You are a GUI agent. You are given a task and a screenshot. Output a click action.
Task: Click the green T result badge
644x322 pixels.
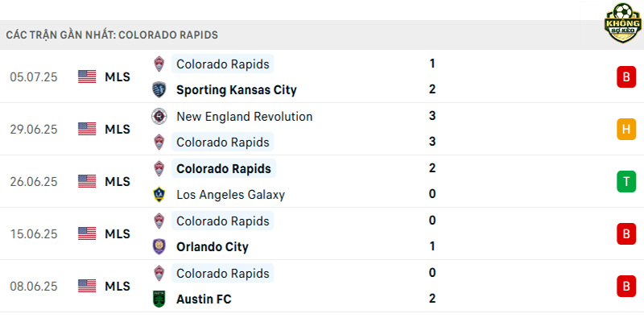coord(626,182)
